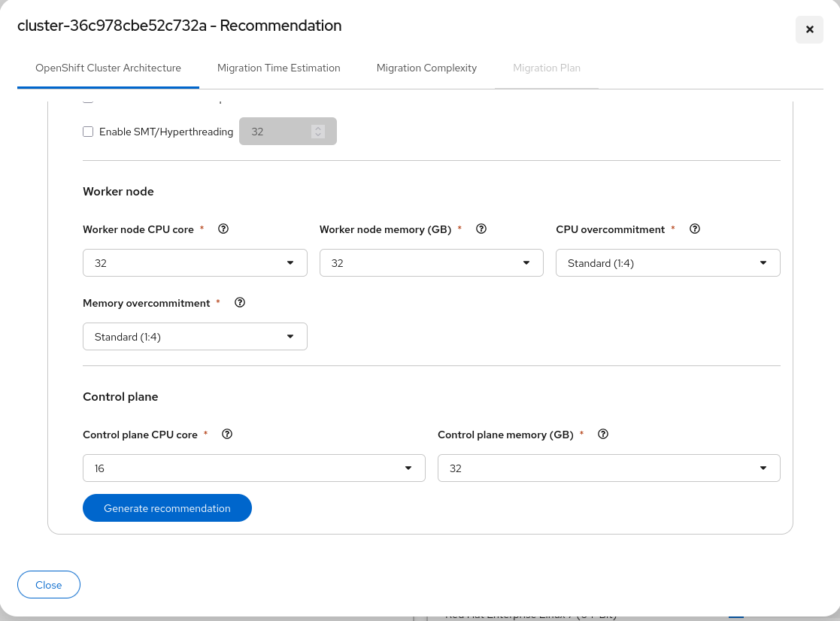Click the Worker node heading
The height and width of the screenshot is (621, 840).
118,192
